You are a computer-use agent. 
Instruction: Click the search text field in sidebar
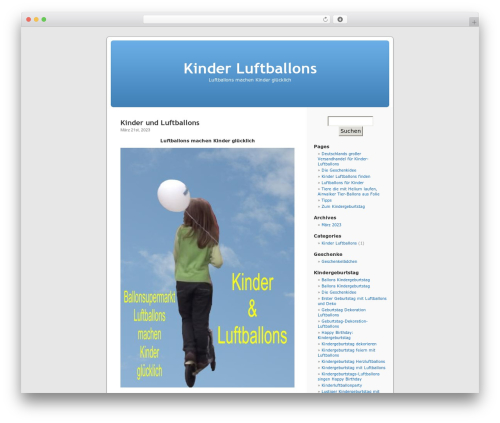pos(350,121)
